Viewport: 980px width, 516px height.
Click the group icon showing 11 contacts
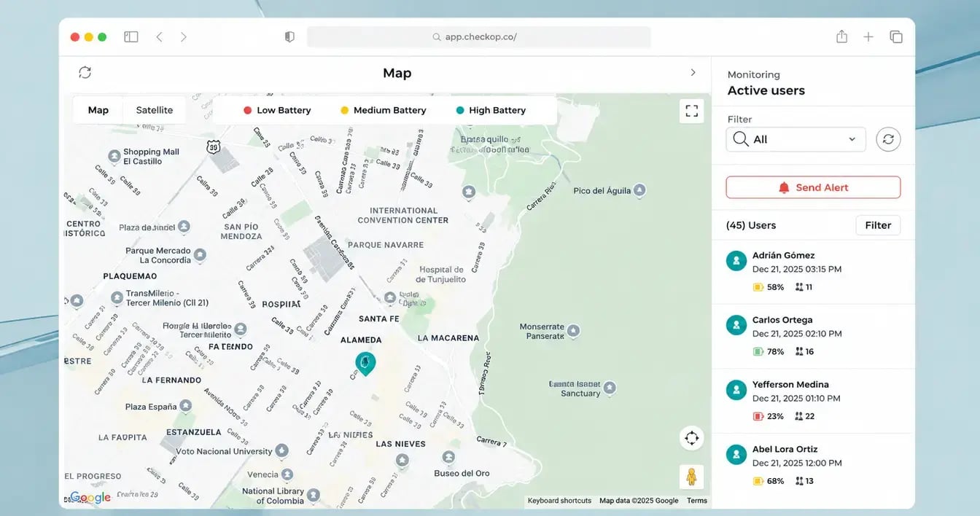click(798, 287)
